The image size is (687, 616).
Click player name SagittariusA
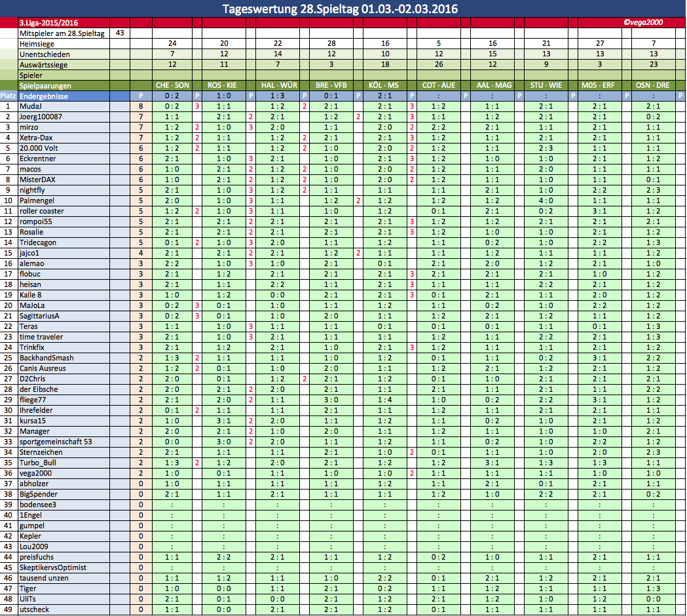point(39,316)
